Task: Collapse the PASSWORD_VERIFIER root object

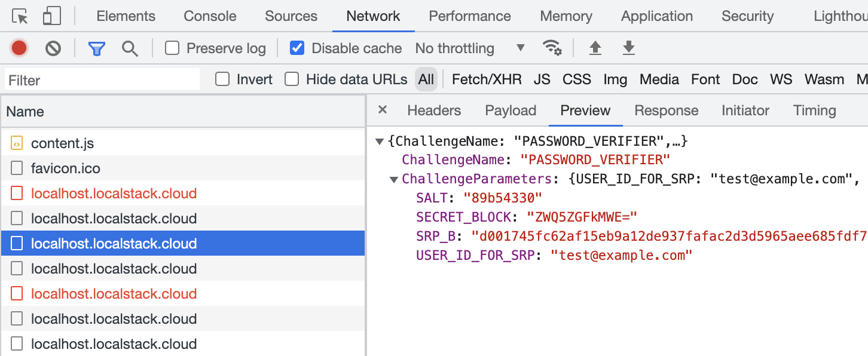Action: pos(380,141)
